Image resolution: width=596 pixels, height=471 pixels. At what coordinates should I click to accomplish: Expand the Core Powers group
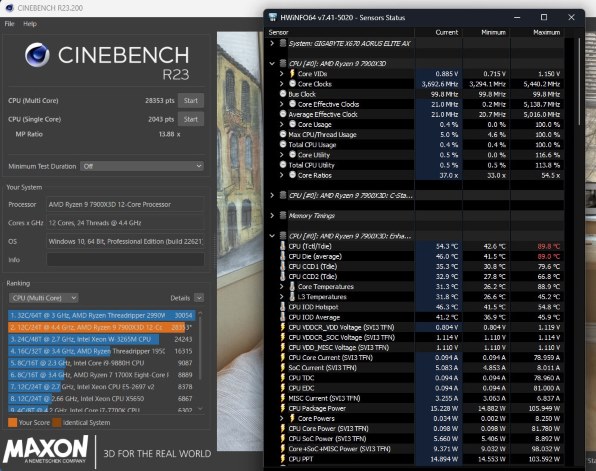point(282,419)
